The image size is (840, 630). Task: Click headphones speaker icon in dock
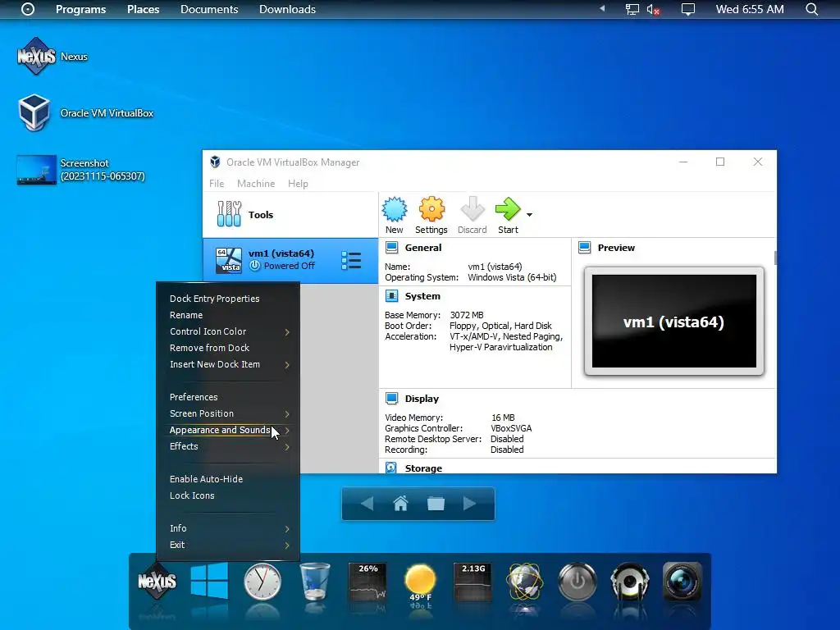pos(629,582)
